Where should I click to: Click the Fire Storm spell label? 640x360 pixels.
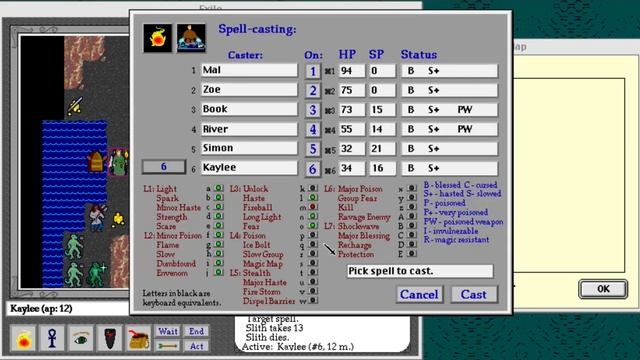pyautogui.click(x=261, y=291)
